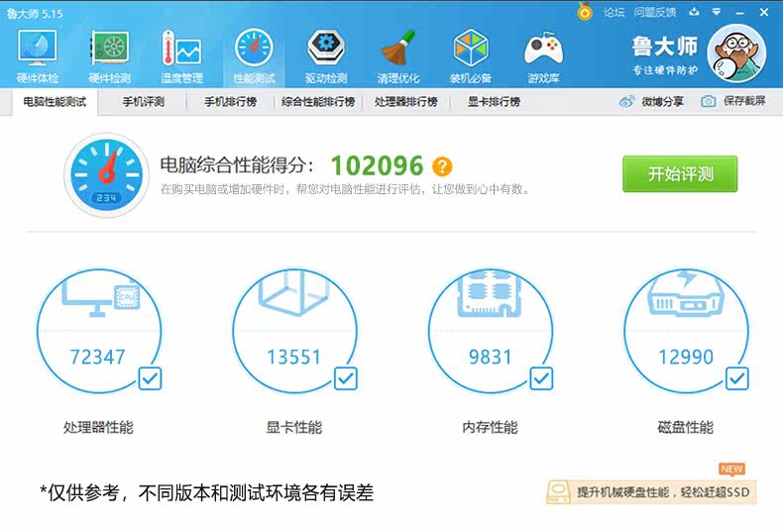
Task: Click the skin/upload icon in title bar
Action: tap(694, 12)
